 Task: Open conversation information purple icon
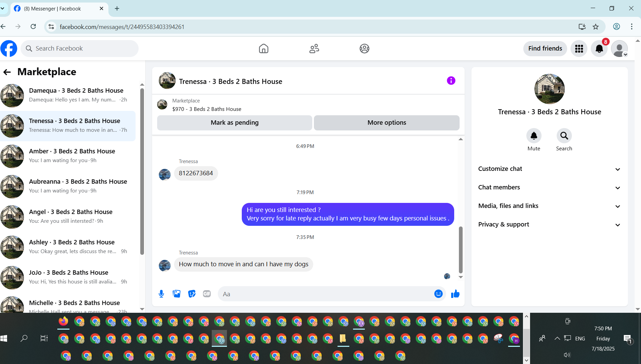(451, 81)
